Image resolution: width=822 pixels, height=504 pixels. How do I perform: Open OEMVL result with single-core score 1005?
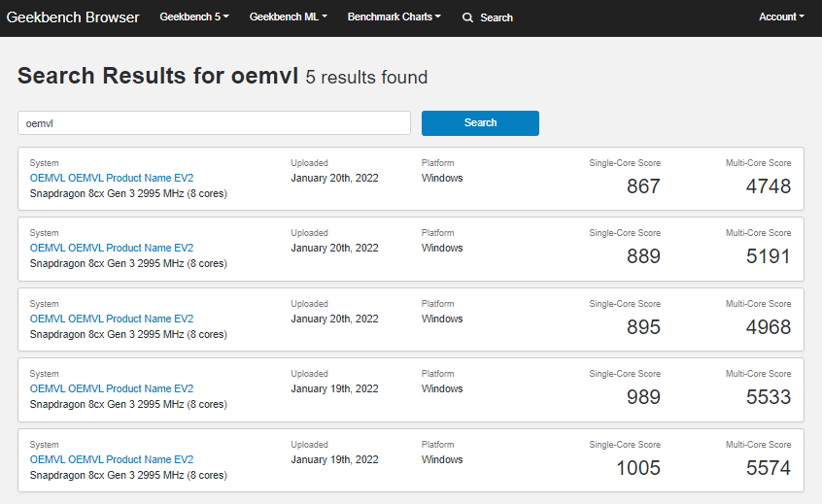[x=111, y=459]
